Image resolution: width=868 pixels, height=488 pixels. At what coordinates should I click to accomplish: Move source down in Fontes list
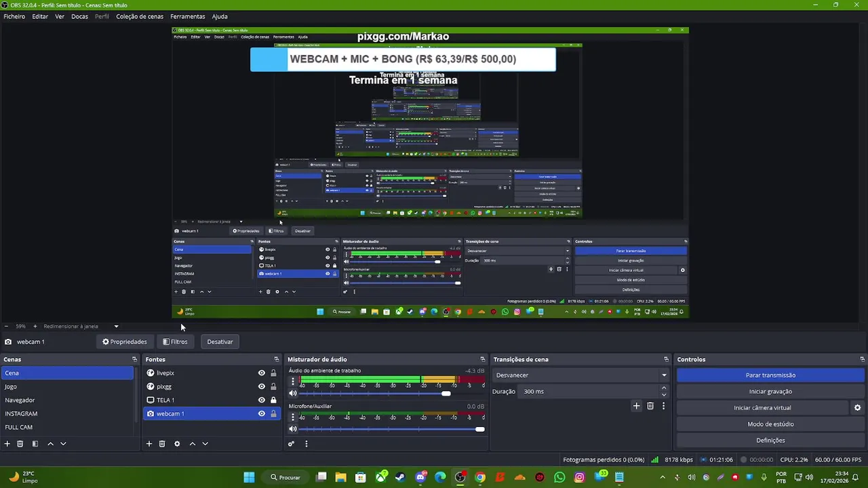tap(205, 444)
